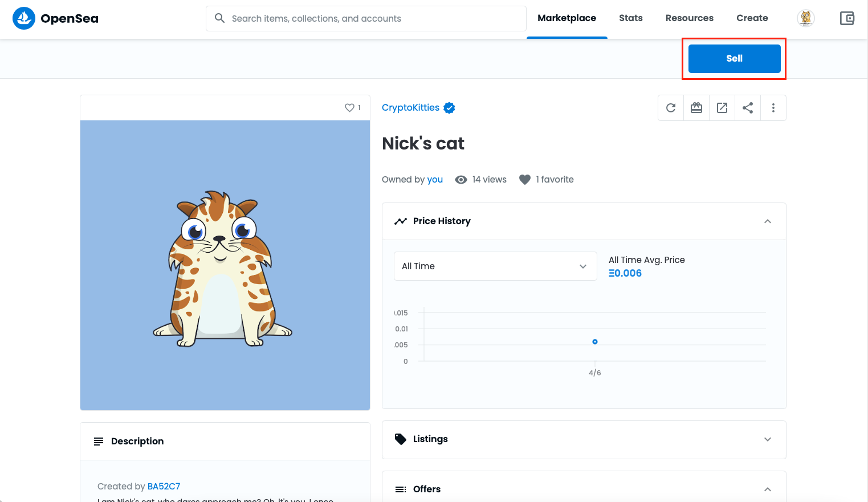Viewport: 868px width, 502px height.
Task: Click the Price History trend icon
Action: pyautogui.click(x=401, y=221)
